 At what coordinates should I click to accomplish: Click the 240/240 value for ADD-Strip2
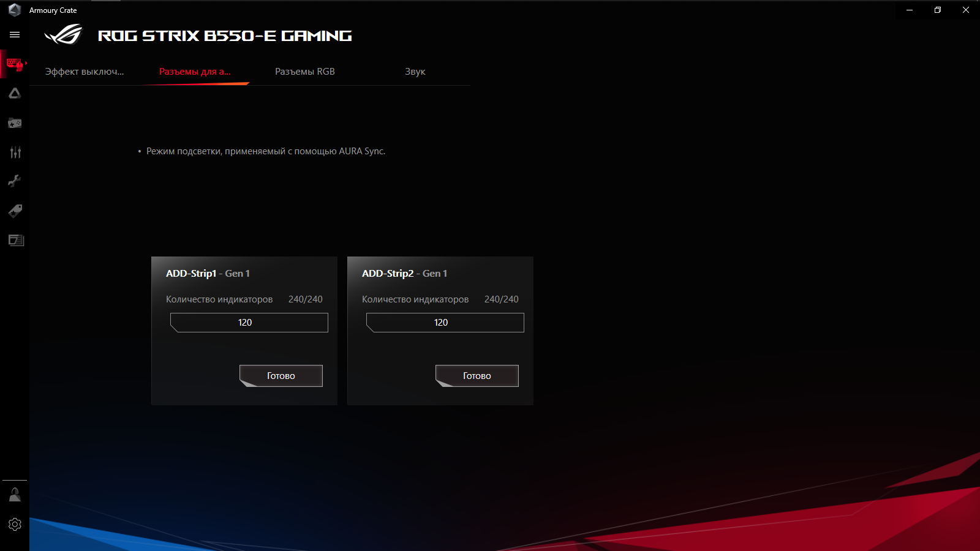click(x=502, y=299)
